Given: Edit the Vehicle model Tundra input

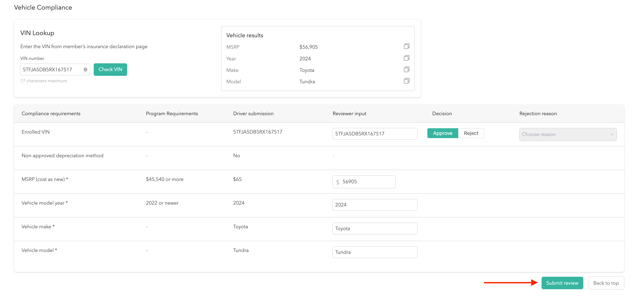Looking at the screenshot, I should (x=374, y=252).
